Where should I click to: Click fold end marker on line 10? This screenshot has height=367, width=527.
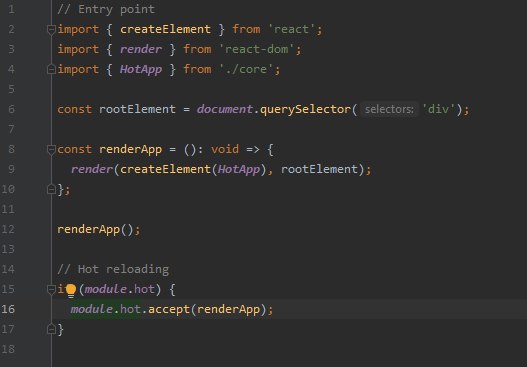point(51,190)
